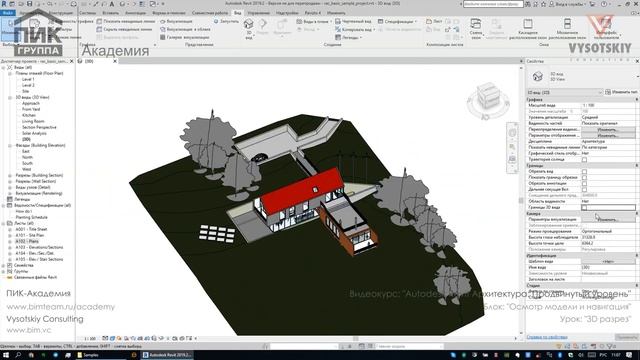
Task: Click Edit button for Visibility/Graphics Overrides (Переопределения видимости) row
Action: 608,129
